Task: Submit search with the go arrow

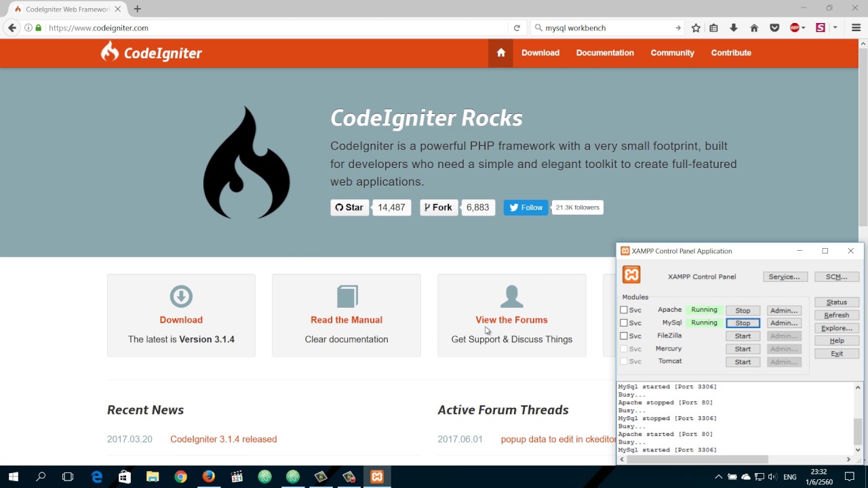Action: tap(677, 28)
